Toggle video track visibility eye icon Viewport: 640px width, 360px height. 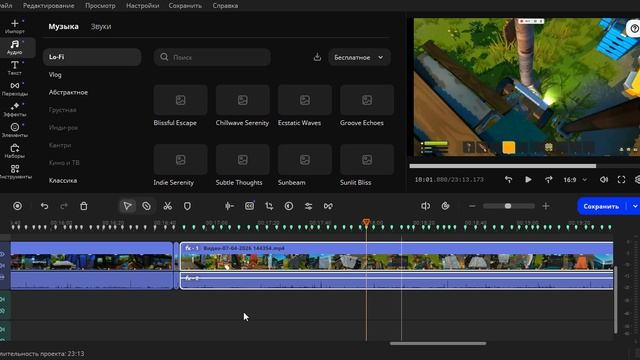pos(2,254)
